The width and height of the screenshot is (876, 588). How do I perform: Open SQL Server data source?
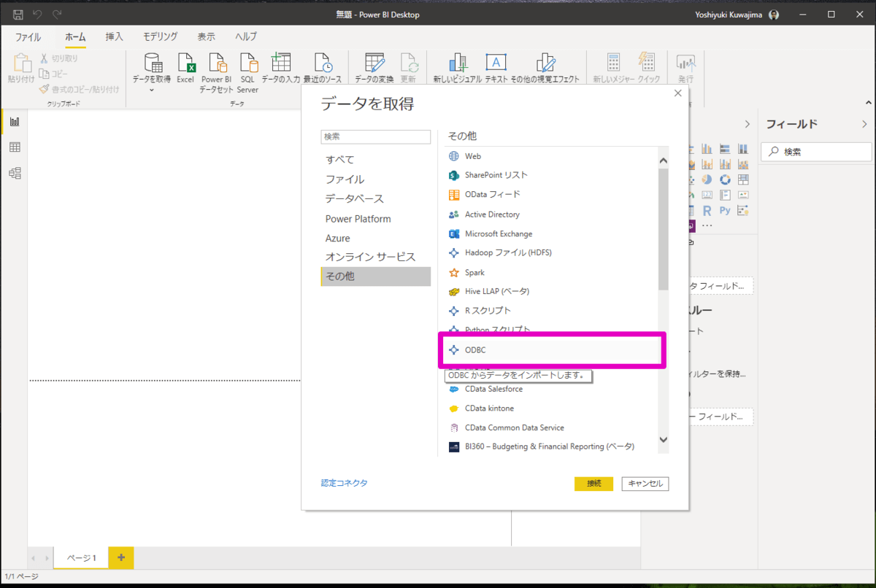tap(247, 73)
